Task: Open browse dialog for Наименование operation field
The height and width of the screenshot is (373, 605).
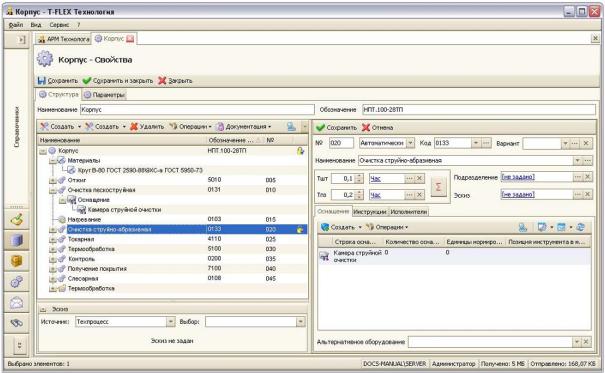Action: (x=587, y=160)
